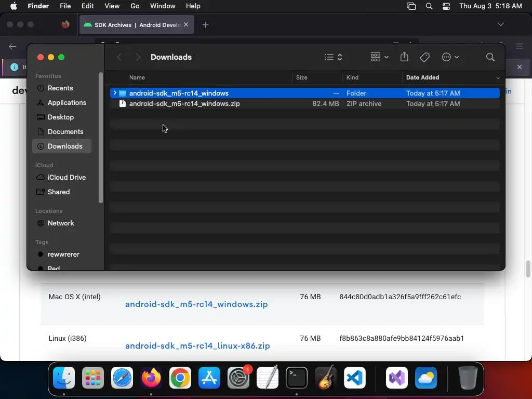Screen dimensions: 532x399
Task: Open the group-by grid dropdown
Action: 379,57
